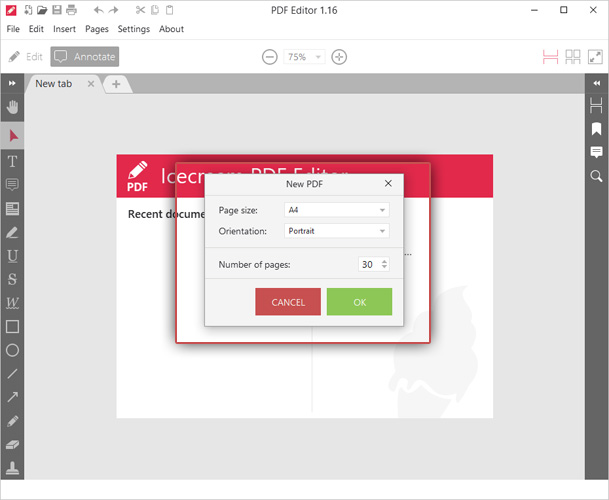Image resolution: width=609 pixels, height=500 pixels.
Task: Toggle full screen view
Action: point(595,57)
